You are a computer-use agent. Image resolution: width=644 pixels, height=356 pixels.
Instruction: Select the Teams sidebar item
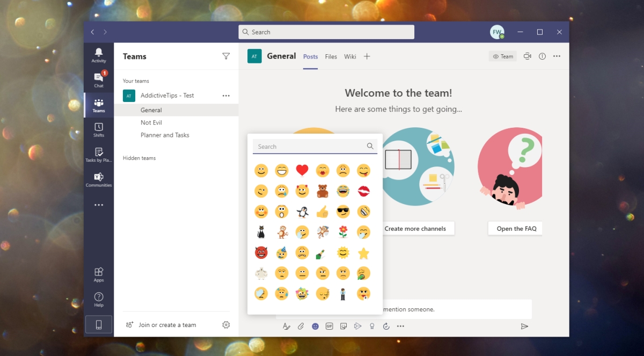pos(99,105)
